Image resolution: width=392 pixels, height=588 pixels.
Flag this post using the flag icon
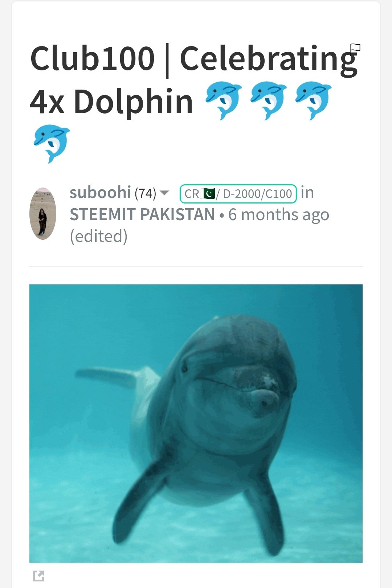(x=355, y=48)
